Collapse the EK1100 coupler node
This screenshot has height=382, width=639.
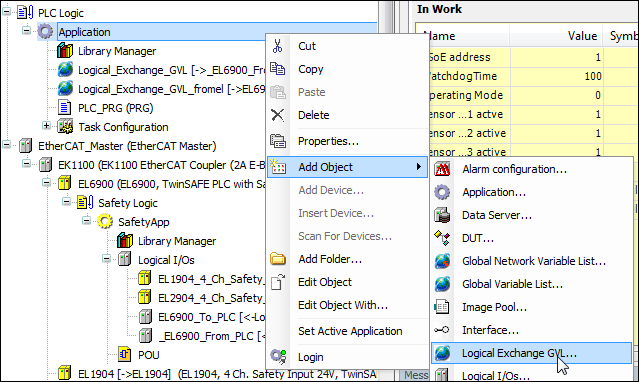coord(26,164)
